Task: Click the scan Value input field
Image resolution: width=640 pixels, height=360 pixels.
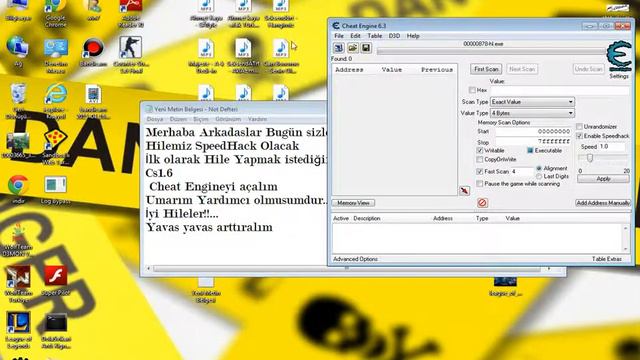Action: point(560,90)
